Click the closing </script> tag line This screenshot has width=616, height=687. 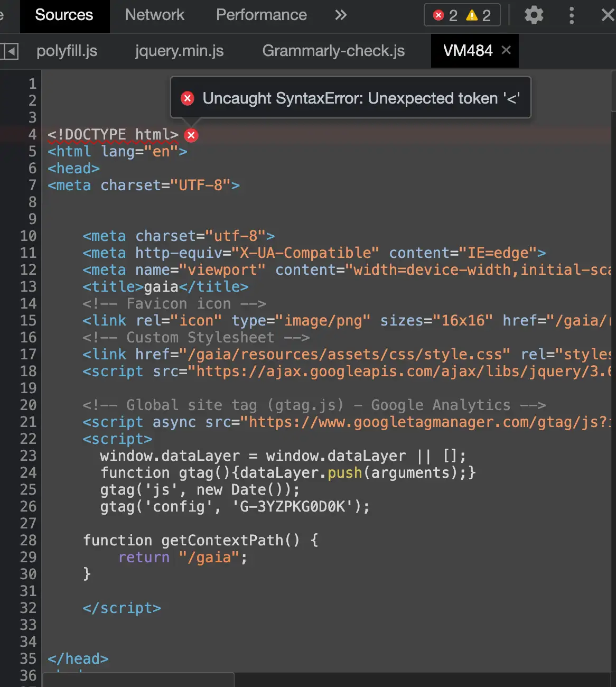[x=122, y=608]
